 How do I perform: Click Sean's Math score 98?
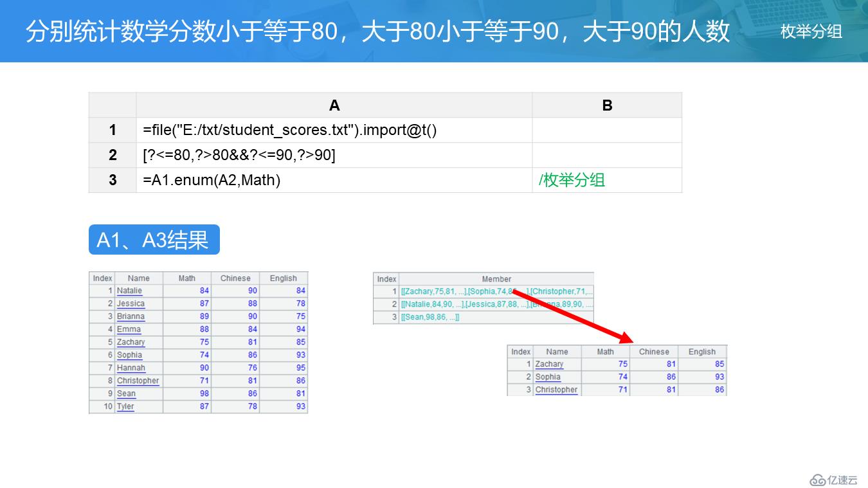pyautogui.click(x=204, y=393)
